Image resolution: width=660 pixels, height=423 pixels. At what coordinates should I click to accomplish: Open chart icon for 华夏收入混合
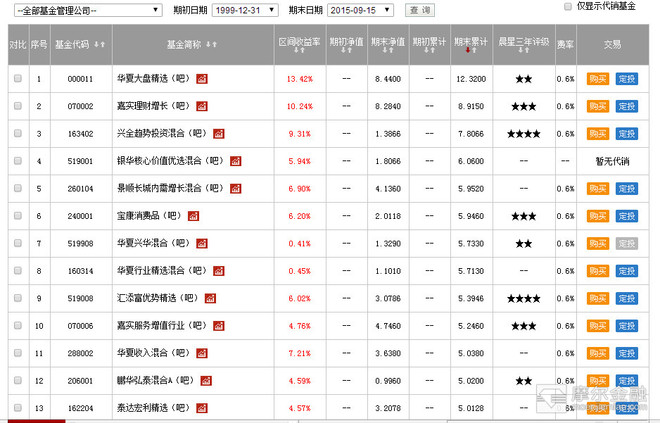202,353
